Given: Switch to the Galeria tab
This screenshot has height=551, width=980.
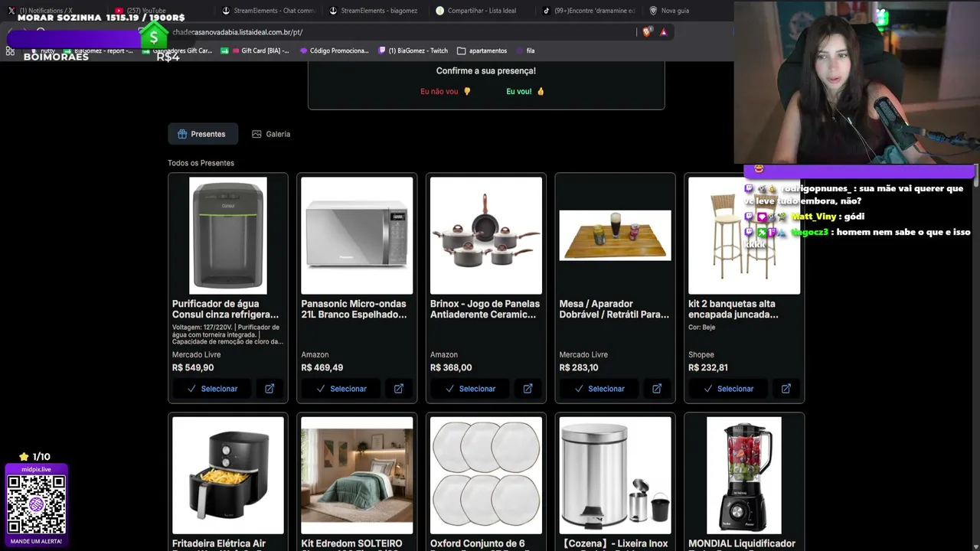Looking at the screenshot, I should click(x=271, y=134).
